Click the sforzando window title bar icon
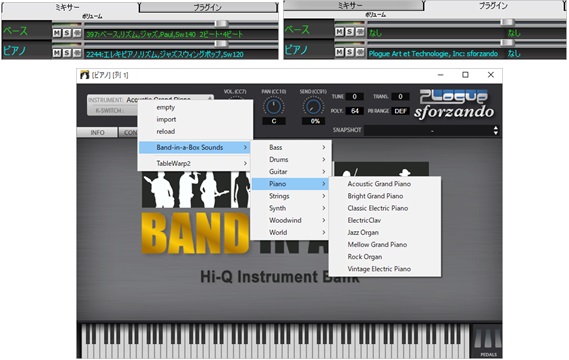Screen dimensions: 569x360 [x=85, y=75]
